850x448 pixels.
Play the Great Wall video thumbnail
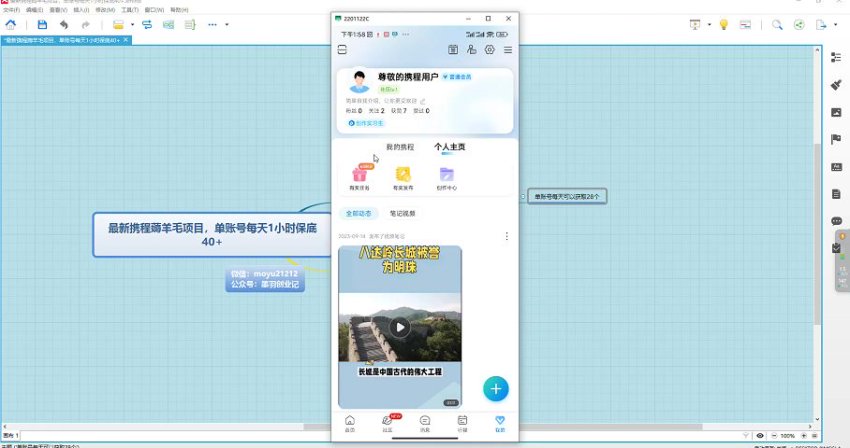click(400, 326)
